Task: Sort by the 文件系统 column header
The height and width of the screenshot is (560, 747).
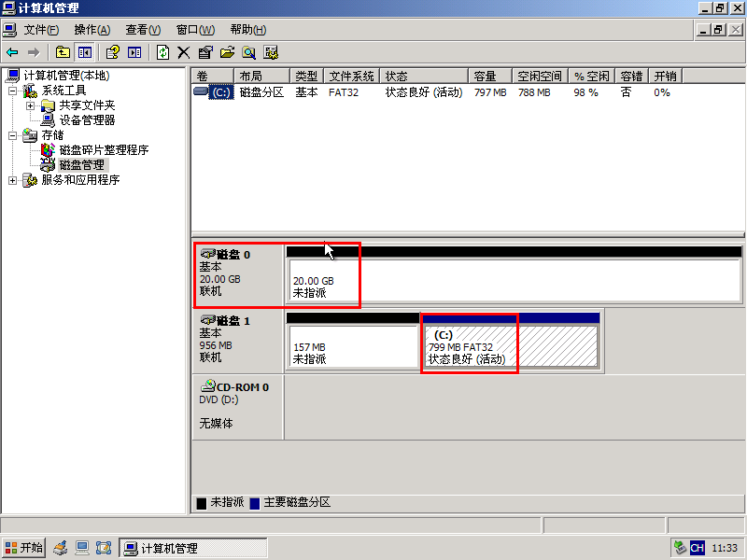Action: (352, 77)
